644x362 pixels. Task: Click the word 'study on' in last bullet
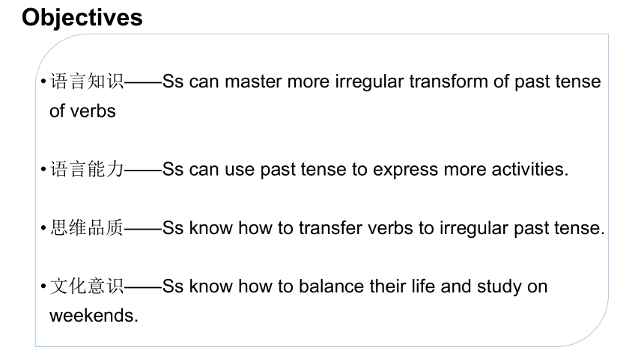click(512, 286)
